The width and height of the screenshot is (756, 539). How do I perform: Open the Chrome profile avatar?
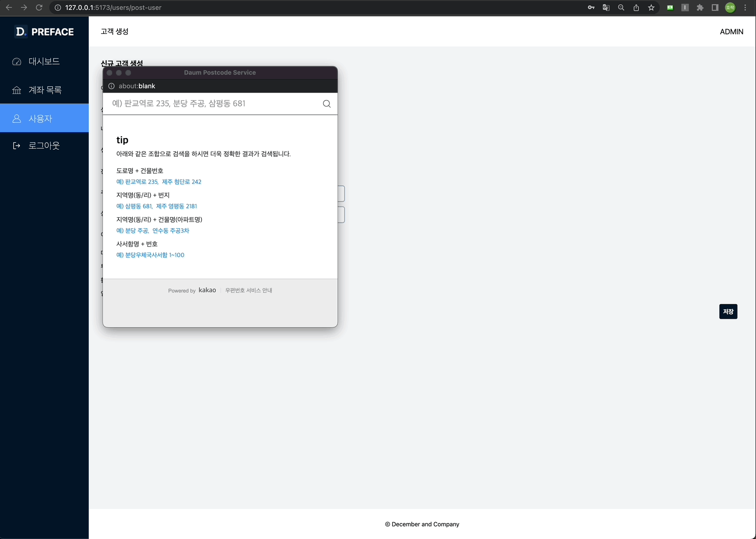coord(730,8)
